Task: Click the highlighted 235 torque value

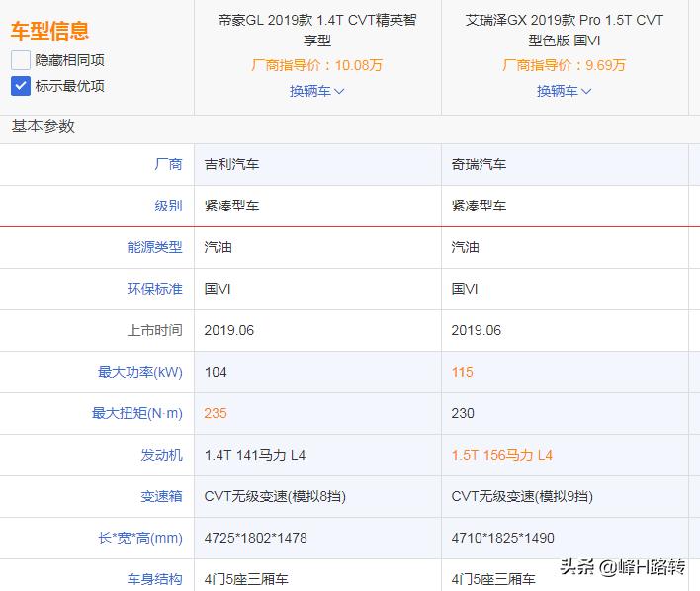Action: [x=216, y=413]
